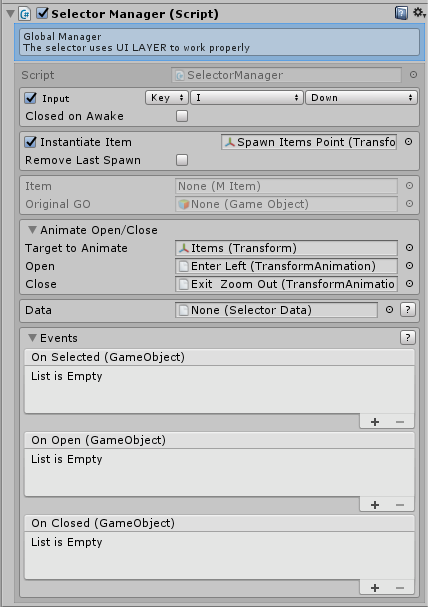
Task: Open the Key input type dropdown
Action: [x=167, y=98]
